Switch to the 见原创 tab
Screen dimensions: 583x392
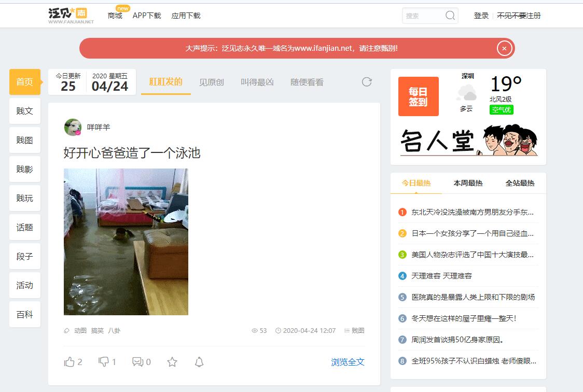pyautogui.click(x=212, y=82)
